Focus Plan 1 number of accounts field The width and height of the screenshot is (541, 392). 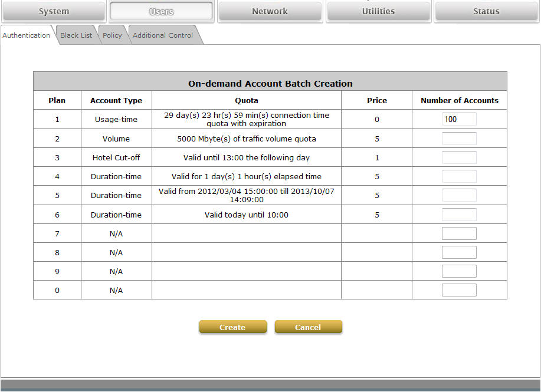[459, 120]
